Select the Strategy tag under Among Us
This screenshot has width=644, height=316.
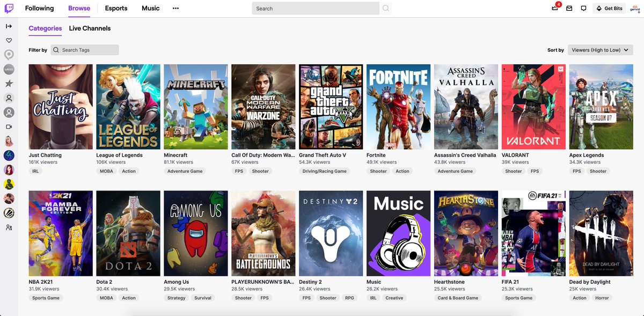177,298
